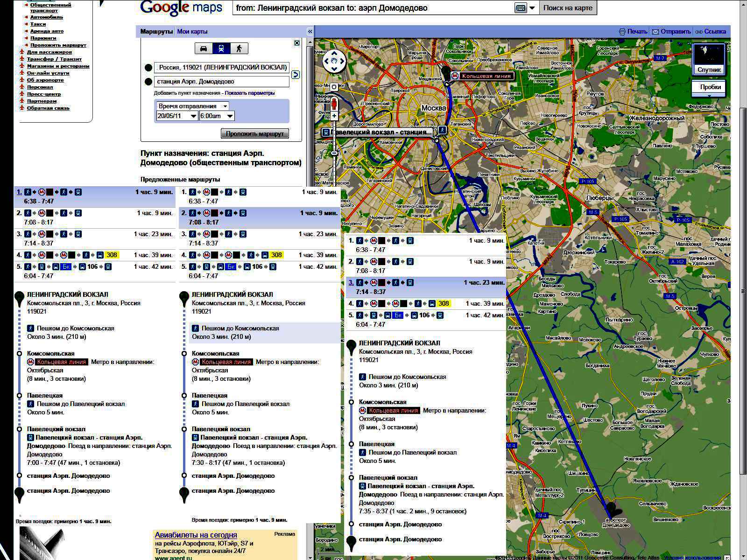
Task: Open Для пассажиров menu item
Action: point(49,52)
